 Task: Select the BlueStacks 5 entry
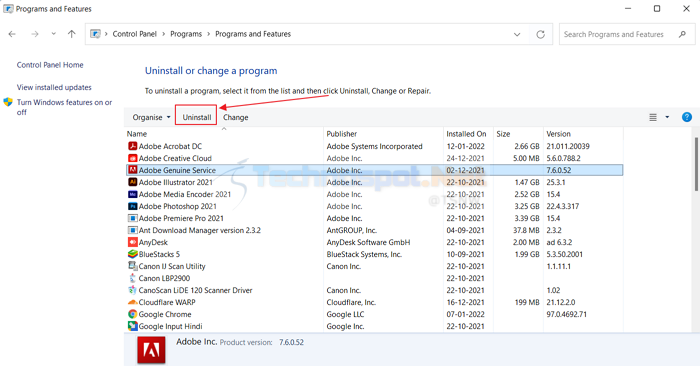pos(374,254)
